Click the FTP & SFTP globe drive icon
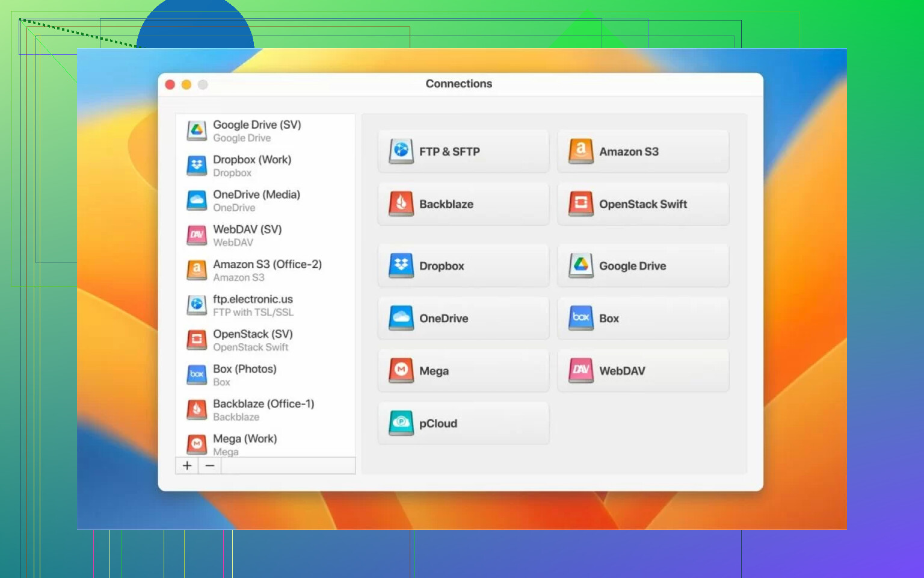This screenshot has width=924, height=578. [x=401, y=151]
